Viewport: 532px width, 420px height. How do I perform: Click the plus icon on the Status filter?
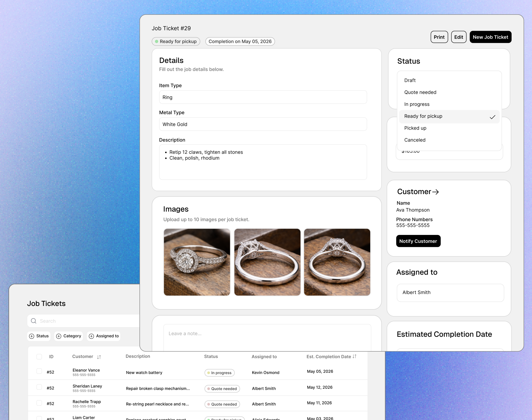click(x=32, y=336)
